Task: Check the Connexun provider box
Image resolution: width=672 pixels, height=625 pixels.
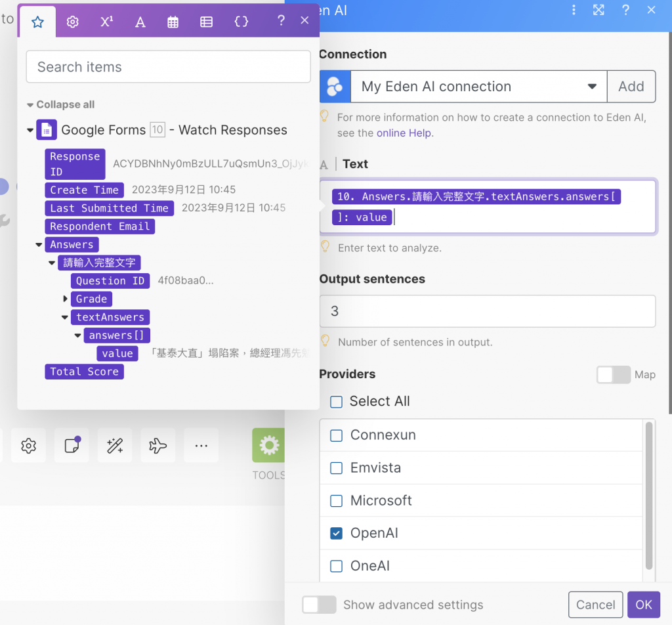Action: [337, 435]
